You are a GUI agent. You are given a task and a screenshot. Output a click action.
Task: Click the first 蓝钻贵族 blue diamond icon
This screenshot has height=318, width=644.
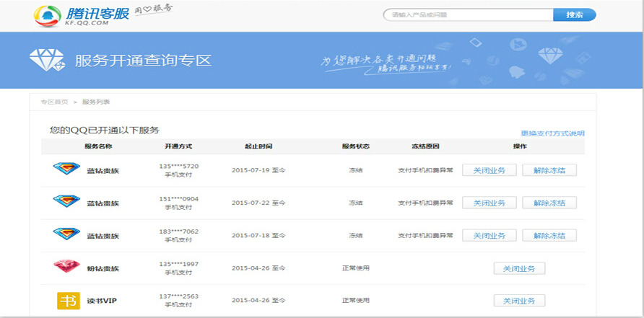[x=66, y=169]
